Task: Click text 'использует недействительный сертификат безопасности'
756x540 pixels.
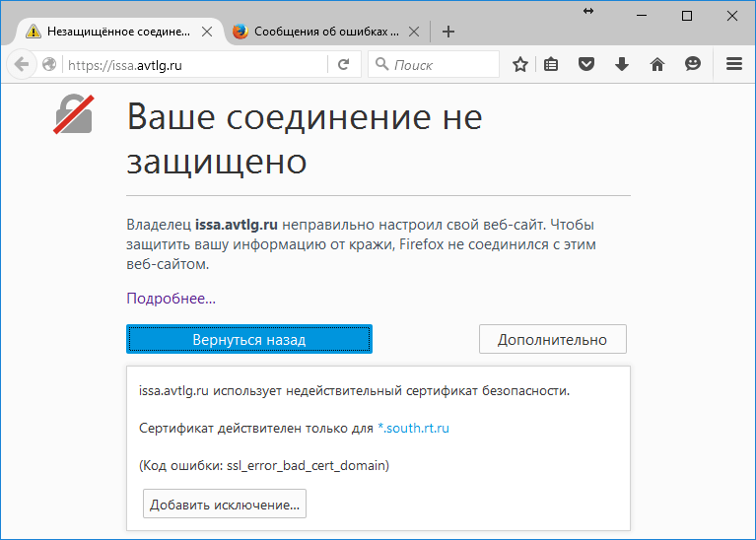Action: point(390,391)
